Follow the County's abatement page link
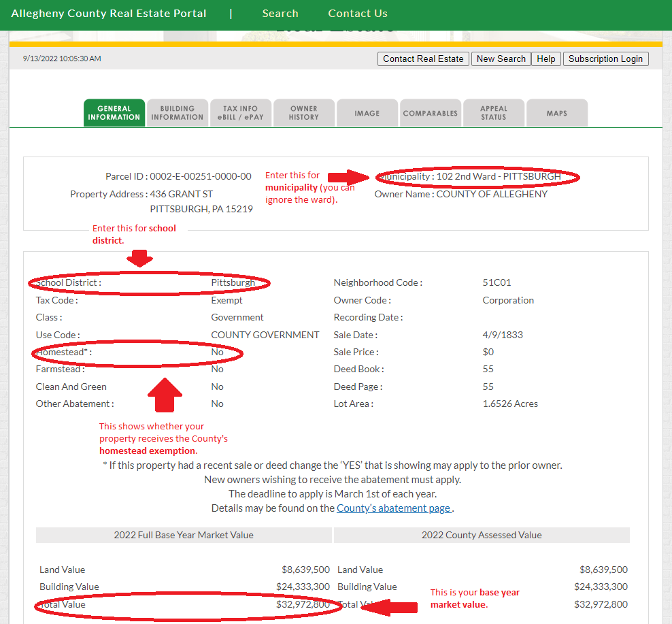672x624 pixels. click(x=394, y=508)
